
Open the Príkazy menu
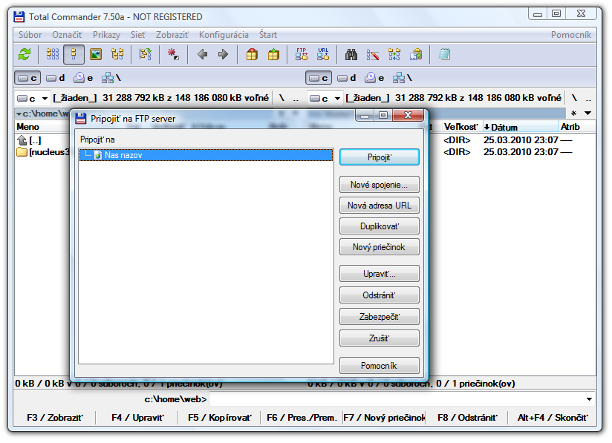point(106,35)
